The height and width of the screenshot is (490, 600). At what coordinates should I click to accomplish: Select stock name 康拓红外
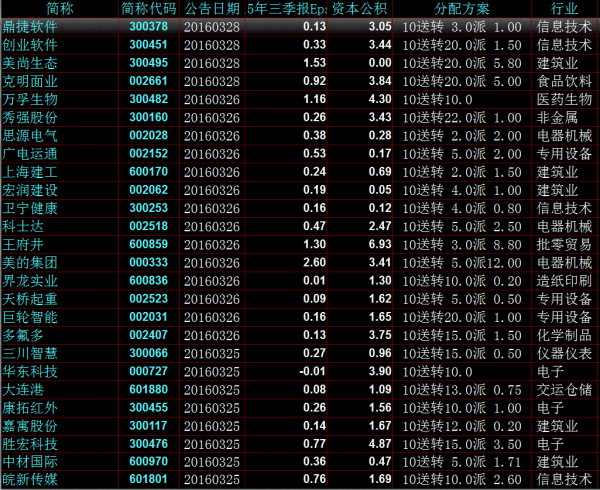point(30,408)
